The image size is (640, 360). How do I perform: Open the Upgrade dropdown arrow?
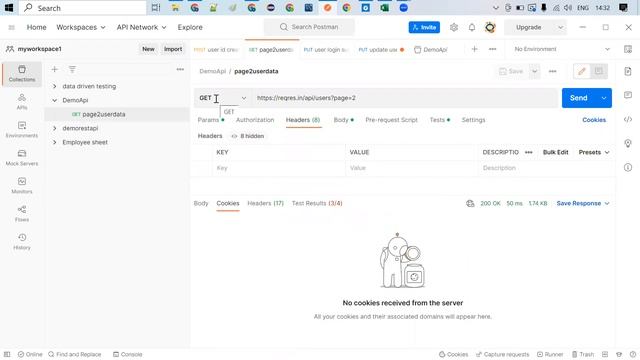561,27
